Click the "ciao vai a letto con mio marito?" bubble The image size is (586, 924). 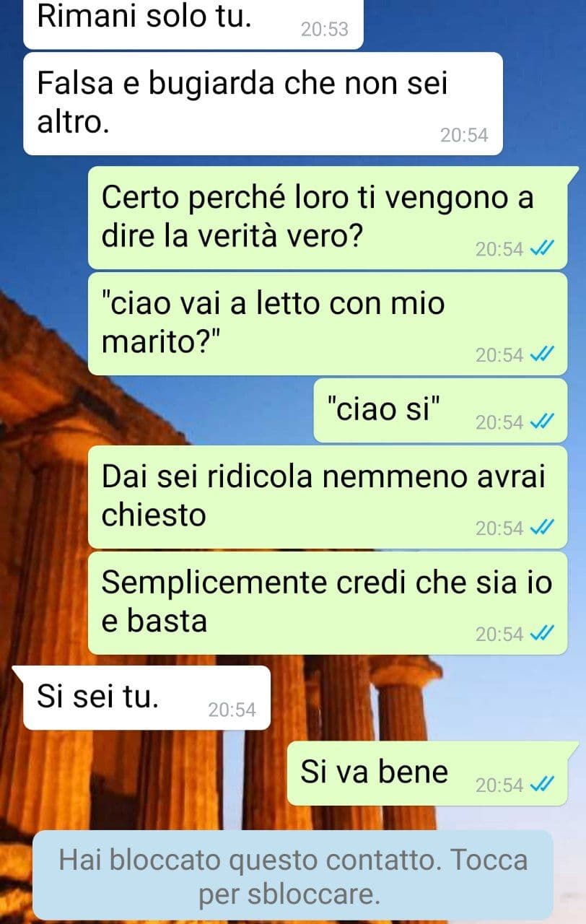pos(328,323)
